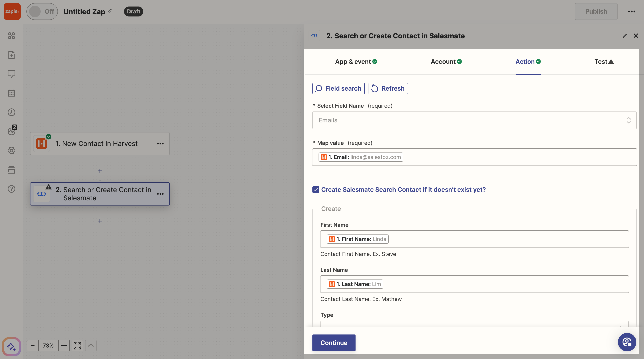Click the 73% zoom level display
The width and height of the screenshot is (644, 359).
pyautogui.click(x=48, y=346)
